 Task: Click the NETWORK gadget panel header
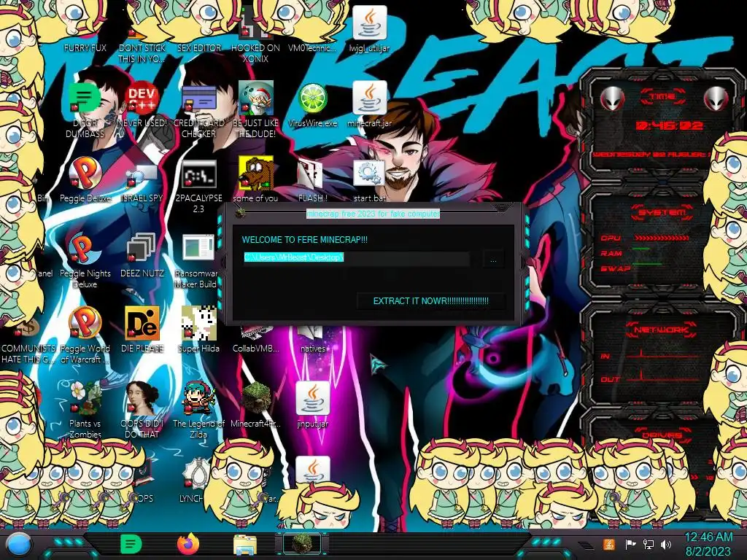[662, 330]
